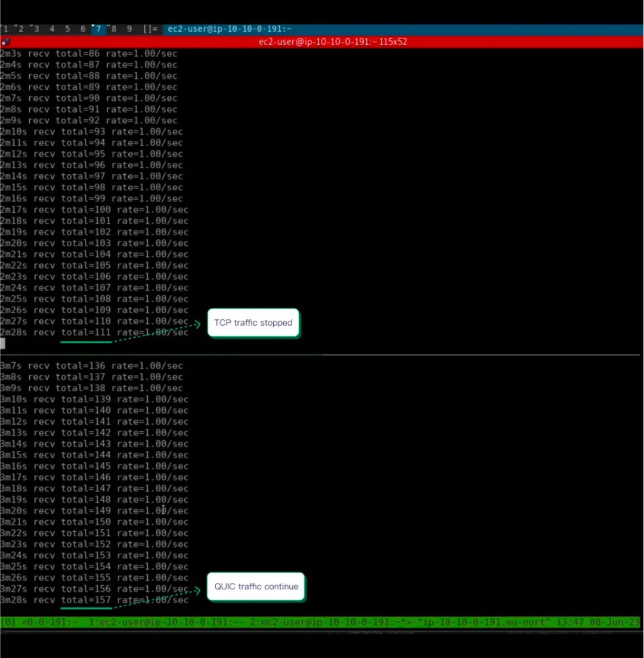Click the upper pane line with total=100
The width and height of the screenshot is (644, 658).
point(94,210)
